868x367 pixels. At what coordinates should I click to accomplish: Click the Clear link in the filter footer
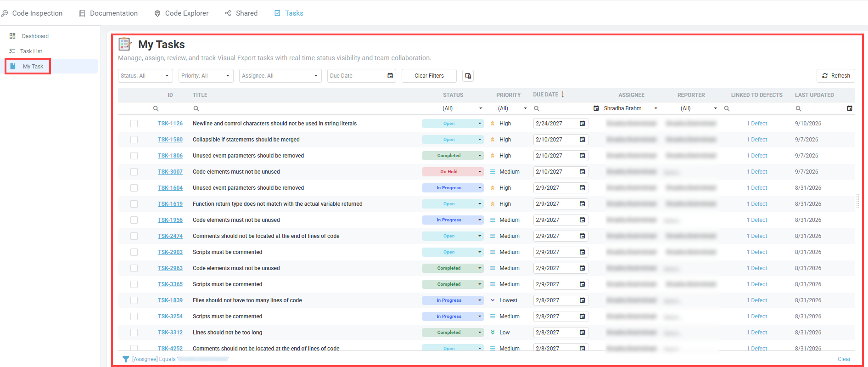point(844,359)
